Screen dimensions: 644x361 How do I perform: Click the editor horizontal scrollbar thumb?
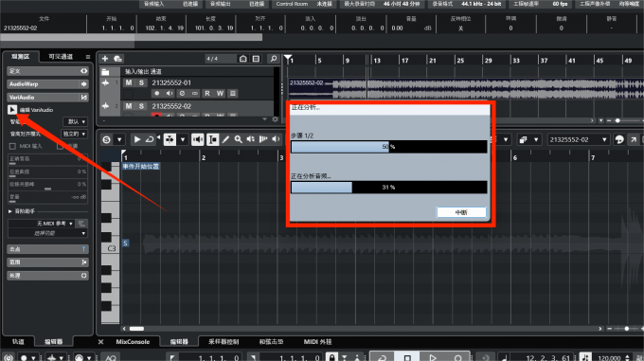tap(136, 329)
